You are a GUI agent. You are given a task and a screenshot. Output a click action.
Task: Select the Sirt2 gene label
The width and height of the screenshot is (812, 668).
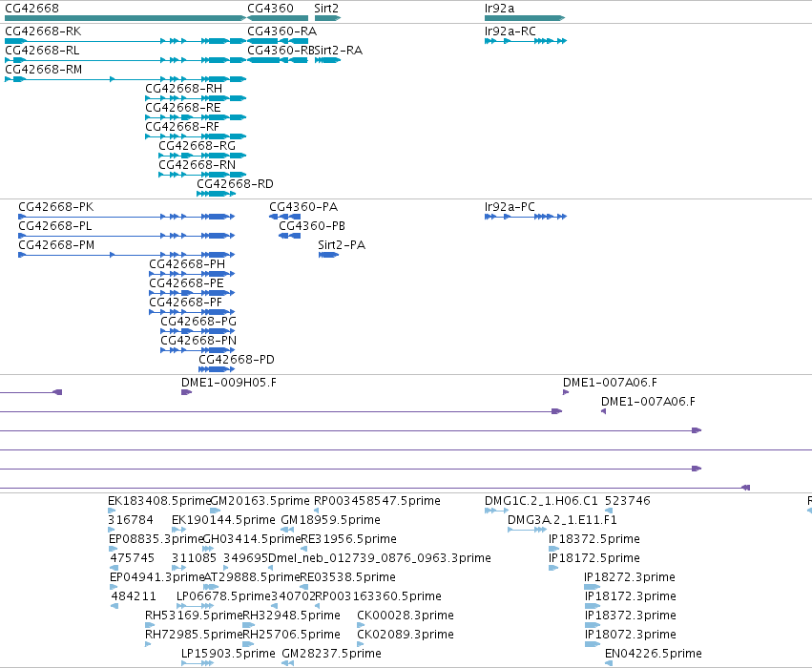tap(326, 9)
